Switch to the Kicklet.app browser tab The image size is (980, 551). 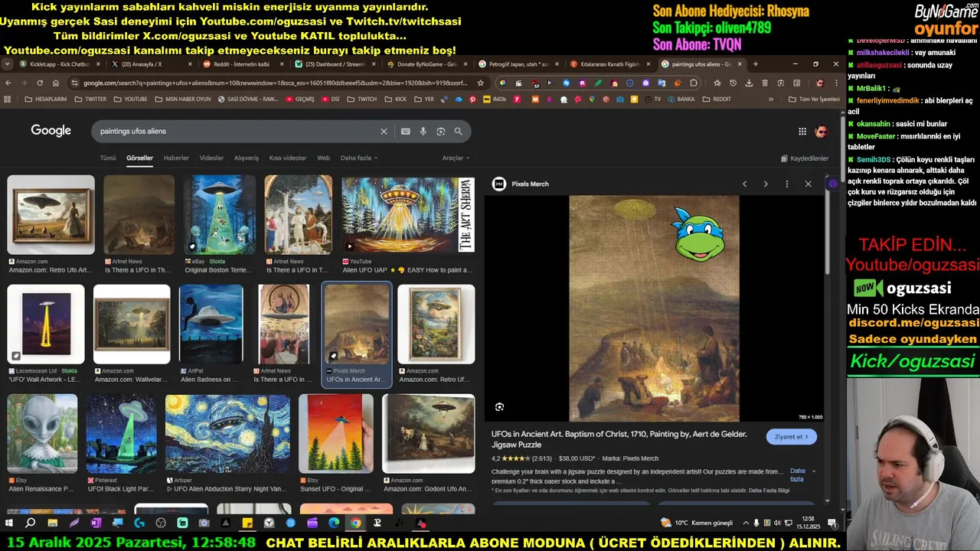click(60, 64)
